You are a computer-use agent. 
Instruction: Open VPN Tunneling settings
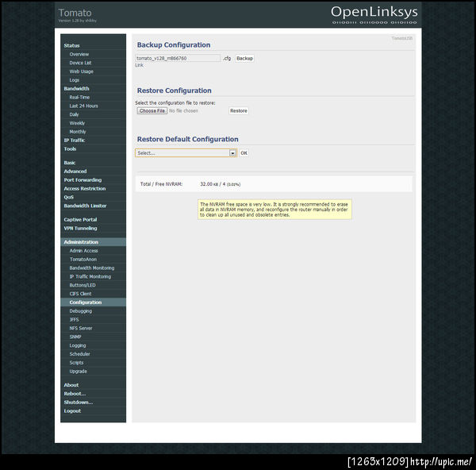click(80, 228)
